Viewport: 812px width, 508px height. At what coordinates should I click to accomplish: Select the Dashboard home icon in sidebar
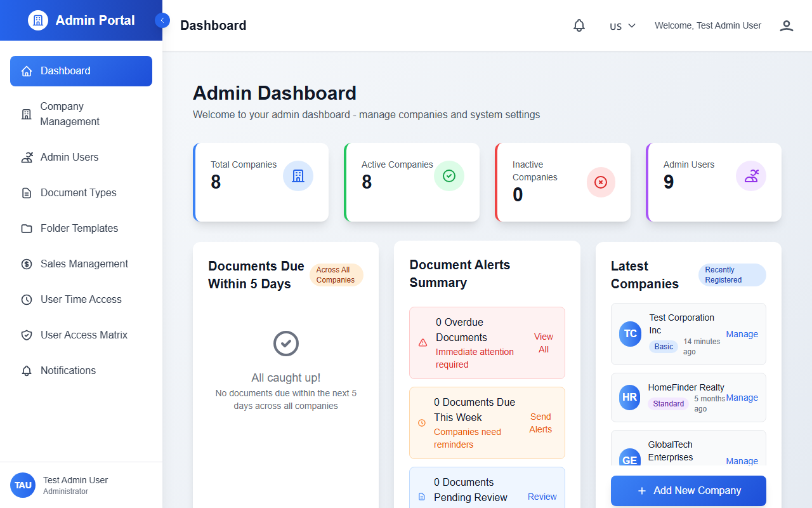pos(26,71)
